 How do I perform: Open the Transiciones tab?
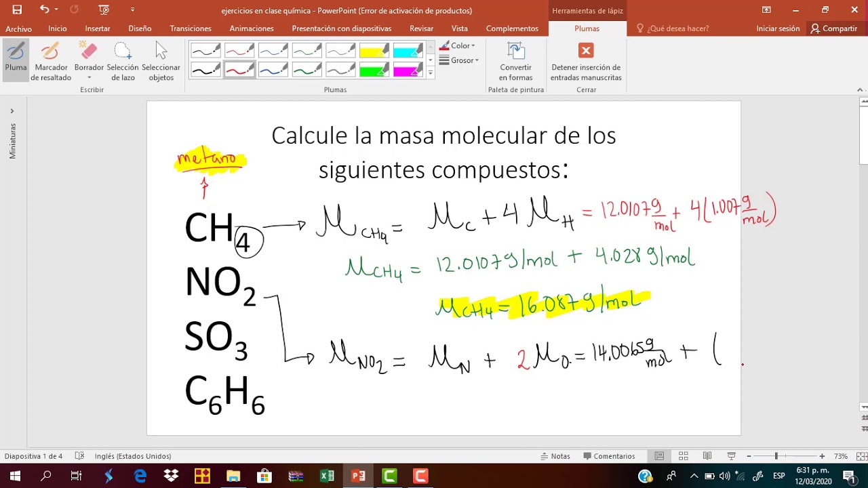click(x=191, y=28)
